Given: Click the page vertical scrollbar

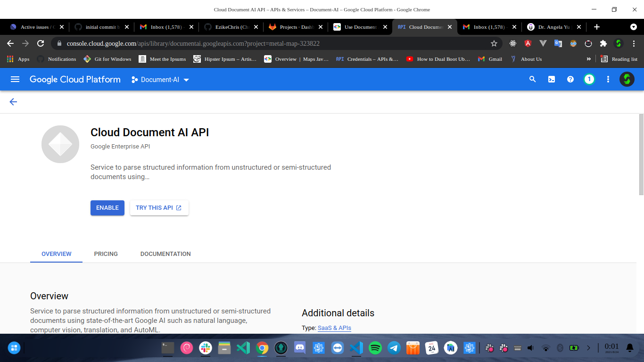Looking at the screenshot, I should point(641,155).
